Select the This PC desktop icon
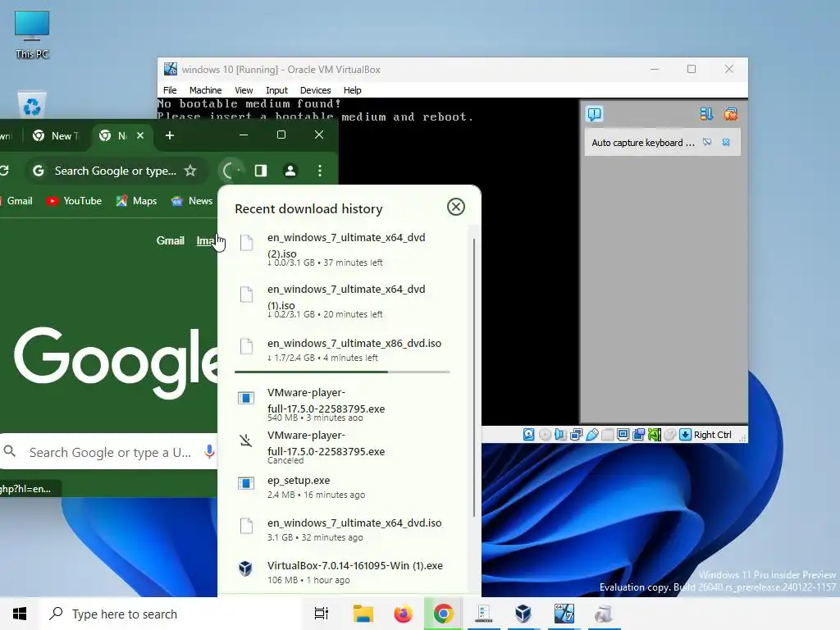This screenshot has height=630, width=840. (32, 34)
